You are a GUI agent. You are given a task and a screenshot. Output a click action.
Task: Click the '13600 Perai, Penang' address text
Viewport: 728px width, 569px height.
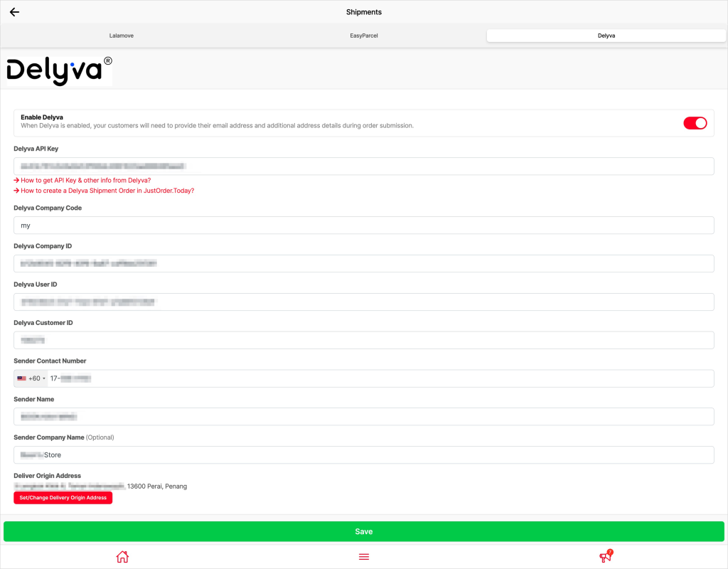click(x=157, y=486)
